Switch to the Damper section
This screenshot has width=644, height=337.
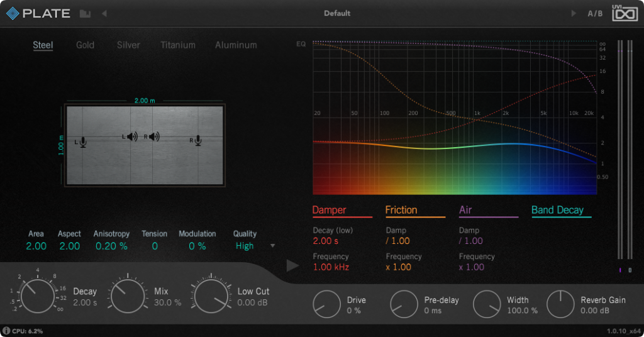click(329, 210)
